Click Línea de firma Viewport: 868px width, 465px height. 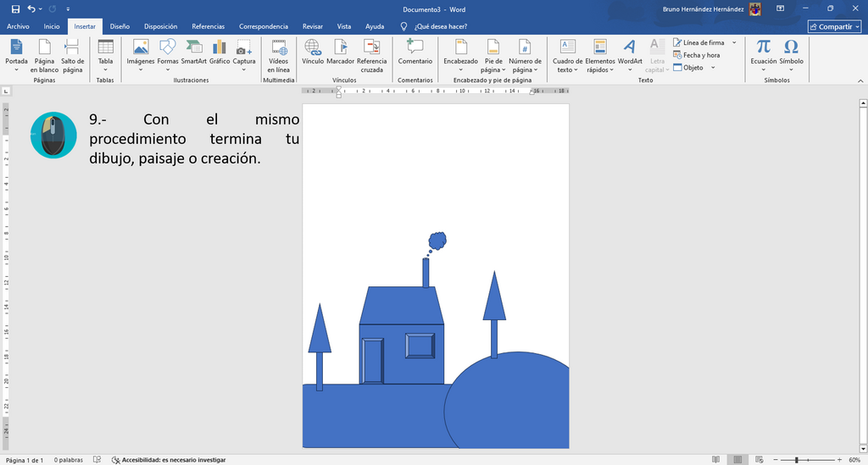pos(698,42)
